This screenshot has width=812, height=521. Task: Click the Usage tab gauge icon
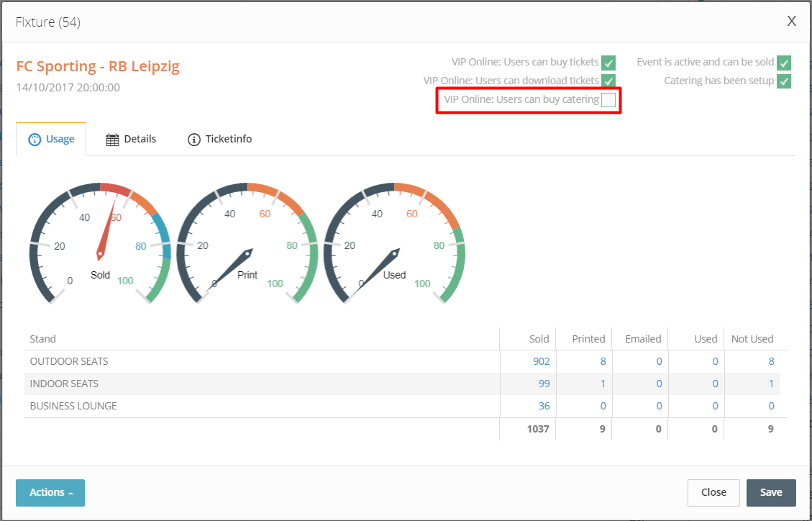click(35, 140)
